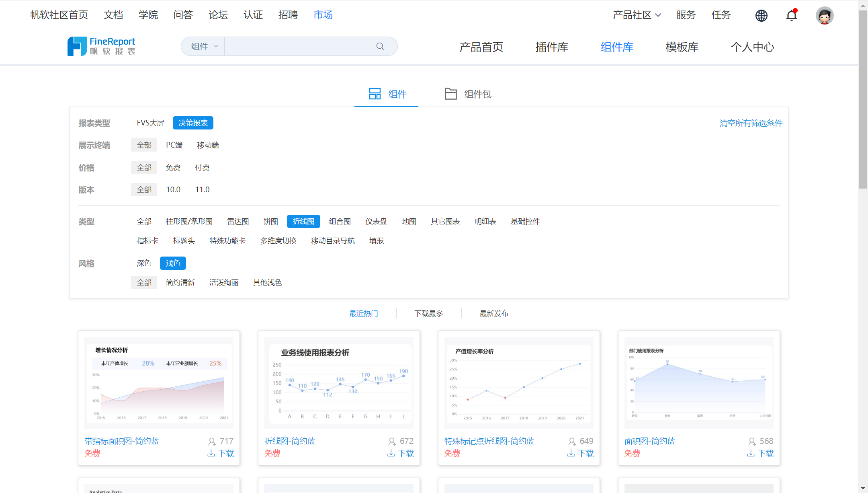The width and height of the screenshot is (868, 493).
Task: Open the language globe icon
Action: [x=761, y=16]
